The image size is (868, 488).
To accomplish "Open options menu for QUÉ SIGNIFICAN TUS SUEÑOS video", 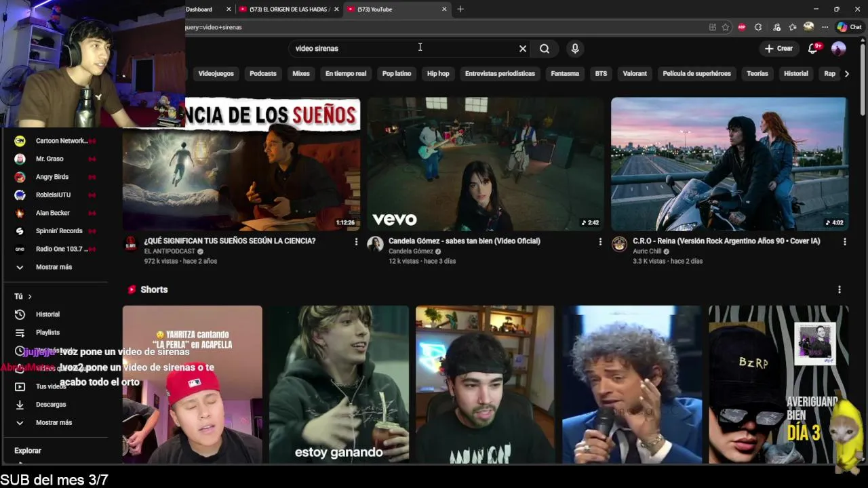I will 356,241.
